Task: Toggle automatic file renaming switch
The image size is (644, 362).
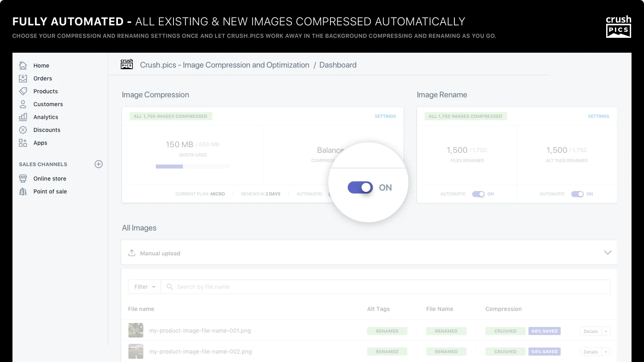Action: 478,194
